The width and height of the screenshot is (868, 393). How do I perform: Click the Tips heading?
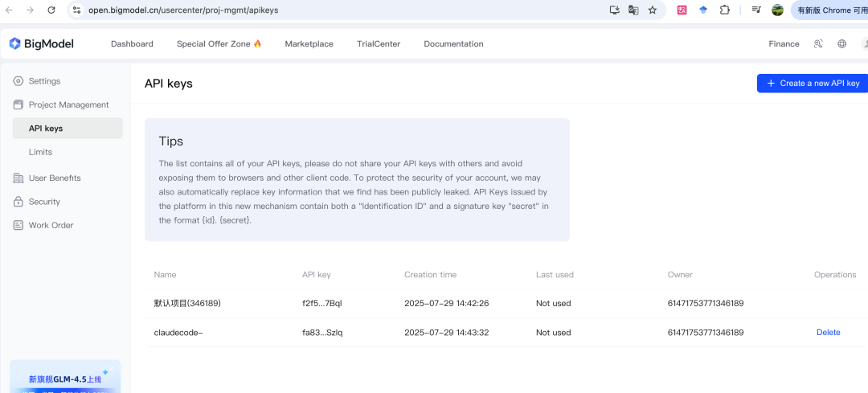[170, 141]
